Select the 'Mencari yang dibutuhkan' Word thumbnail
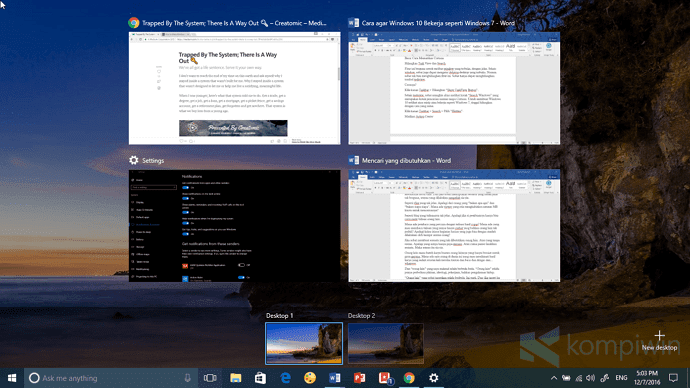The height and width of the screenshot is (388, 690). (x=454, y=226)
